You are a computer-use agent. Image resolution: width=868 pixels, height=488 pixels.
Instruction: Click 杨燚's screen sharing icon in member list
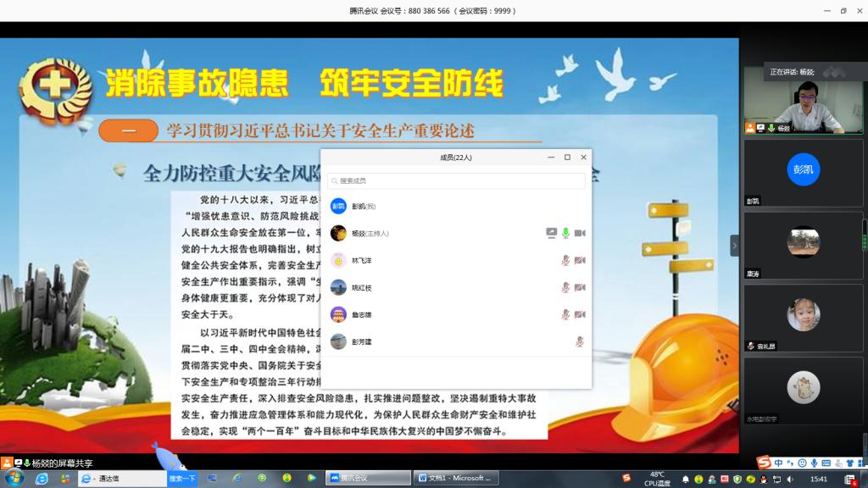tap(551, 233)
